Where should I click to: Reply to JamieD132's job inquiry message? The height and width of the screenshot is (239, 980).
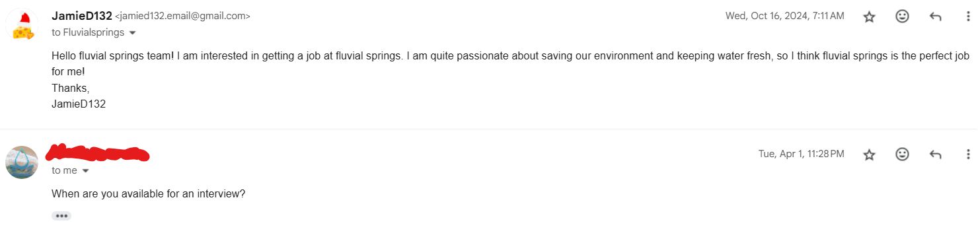pos(935,17)
